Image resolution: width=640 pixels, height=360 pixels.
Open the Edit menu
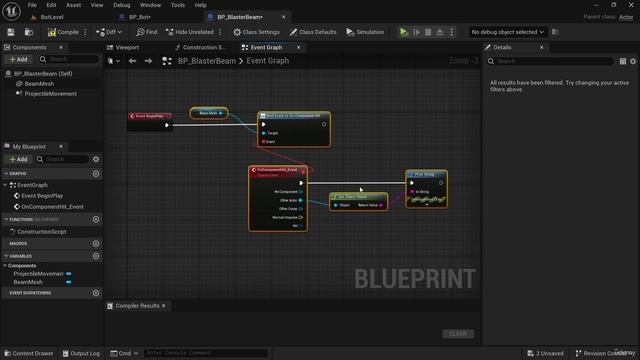[51, 5]
